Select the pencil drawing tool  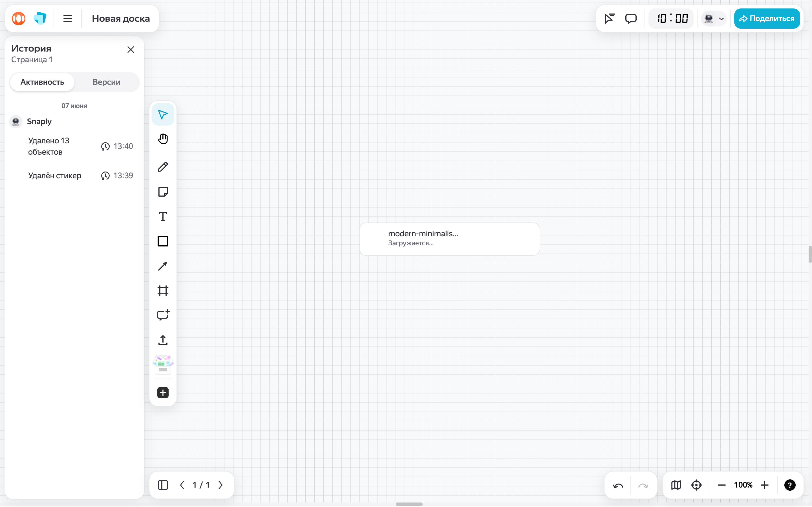pyautogui.click(x=163, y=167)
